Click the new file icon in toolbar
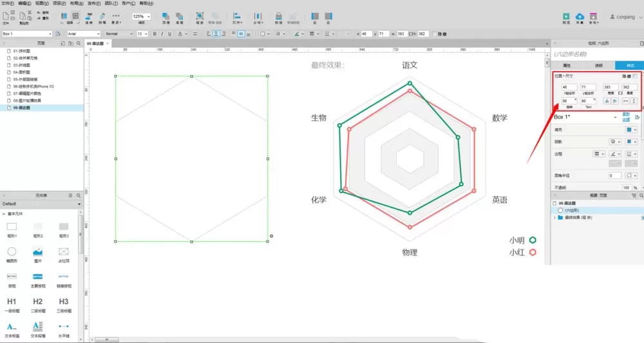This screenshot has width=644, height=343. tap(5, 15)
